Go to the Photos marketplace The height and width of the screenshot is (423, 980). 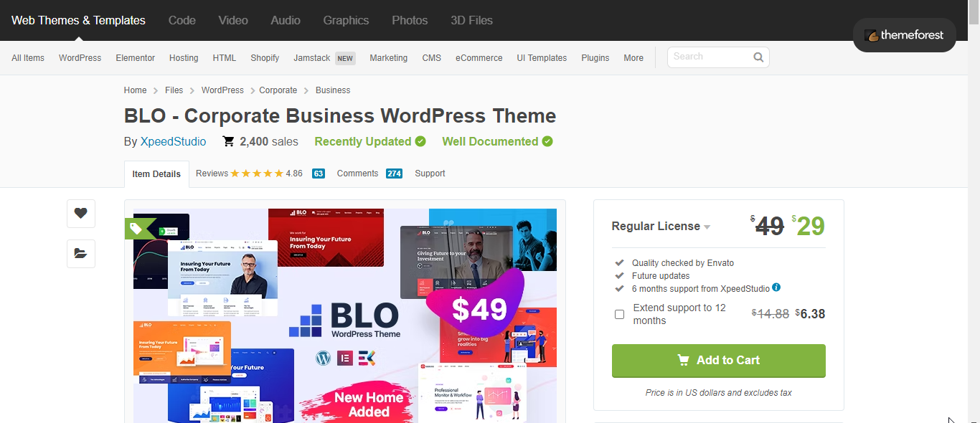click(410, 20)
